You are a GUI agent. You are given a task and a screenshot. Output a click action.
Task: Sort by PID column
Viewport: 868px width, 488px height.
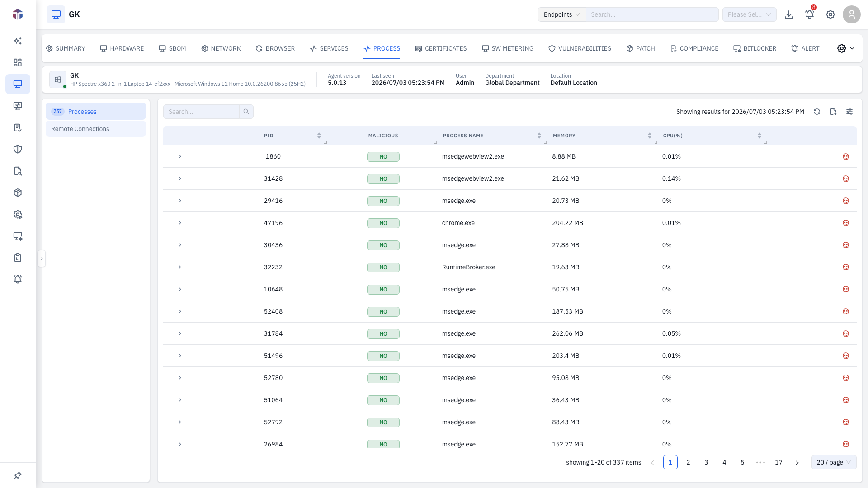[319, 136]
